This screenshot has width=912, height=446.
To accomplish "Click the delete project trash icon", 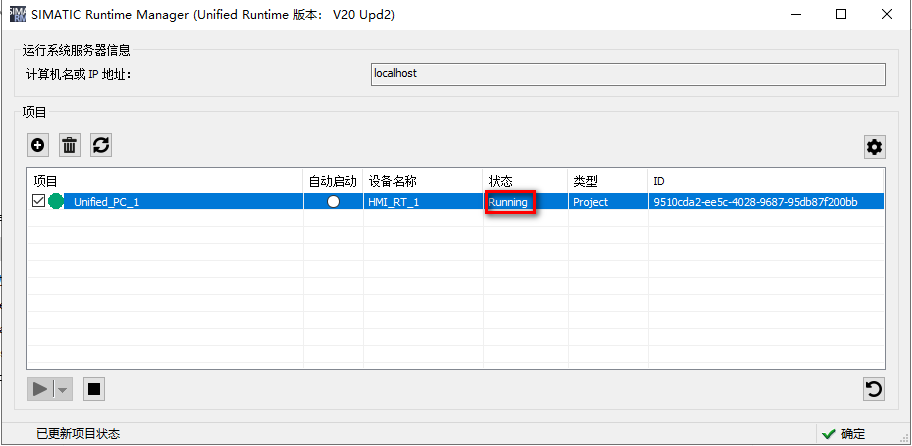I will point(69,145).
